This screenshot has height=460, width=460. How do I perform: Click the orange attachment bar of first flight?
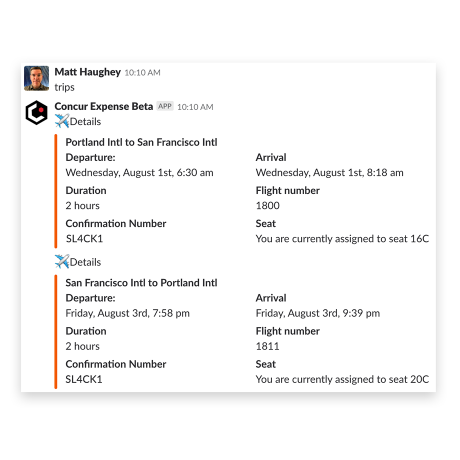click(x=56, y=191)
